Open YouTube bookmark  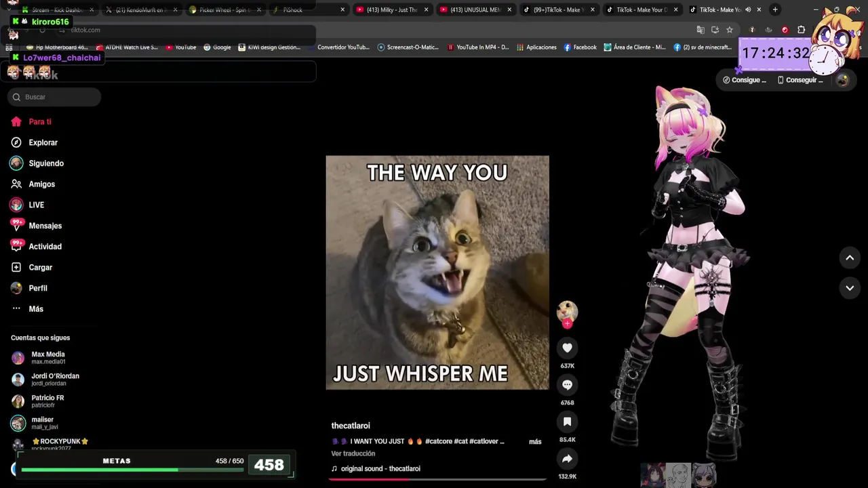click(180, 47)
